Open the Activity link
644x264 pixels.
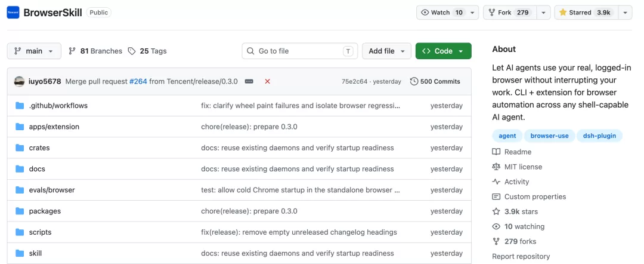[x=511, y=182]
